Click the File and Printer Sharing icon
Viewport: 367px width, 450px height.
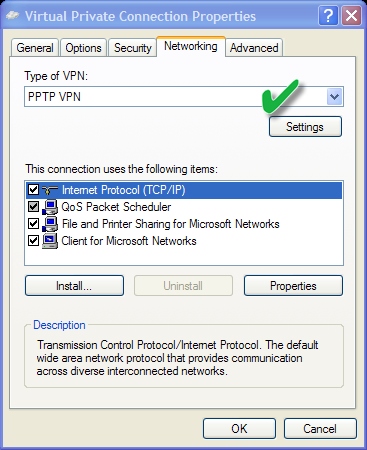pos(50,224)
